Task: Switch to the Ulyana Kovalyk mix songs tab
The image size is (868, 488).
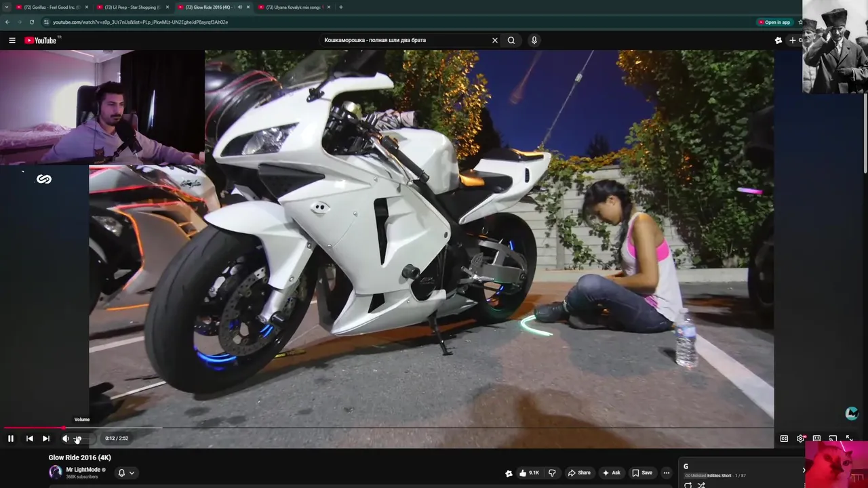Action: click(x=290, y=7)
